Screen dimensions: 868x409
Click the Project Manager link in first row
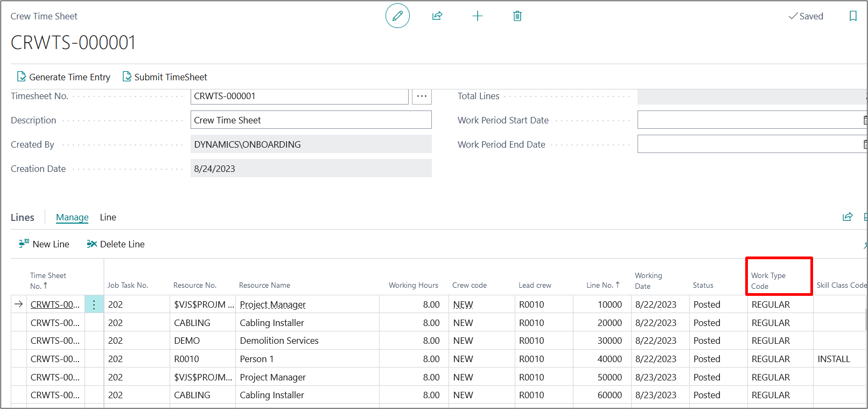272,304
